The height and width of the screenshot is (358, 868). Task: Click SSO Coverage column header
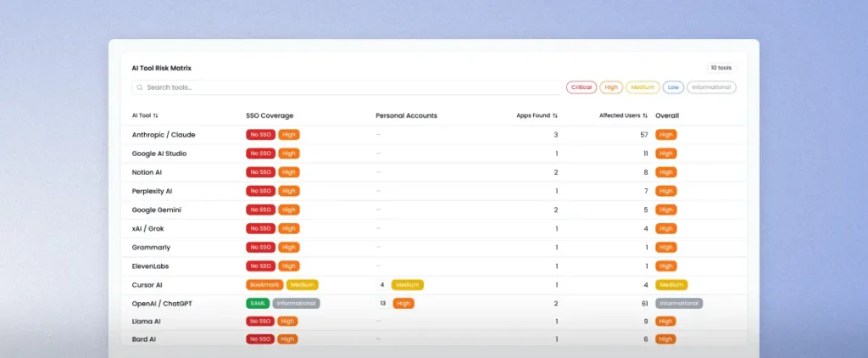coord(270,115)
